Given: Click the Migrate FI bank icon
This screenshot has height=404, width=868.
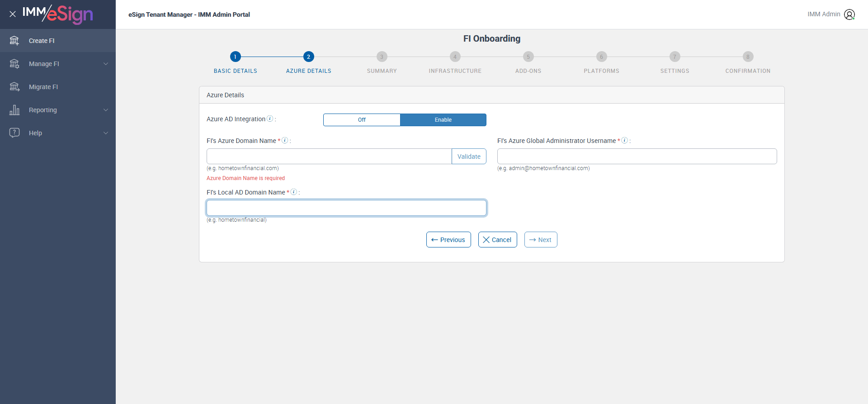Looking at the screenshot, I should tap(14, 87).
